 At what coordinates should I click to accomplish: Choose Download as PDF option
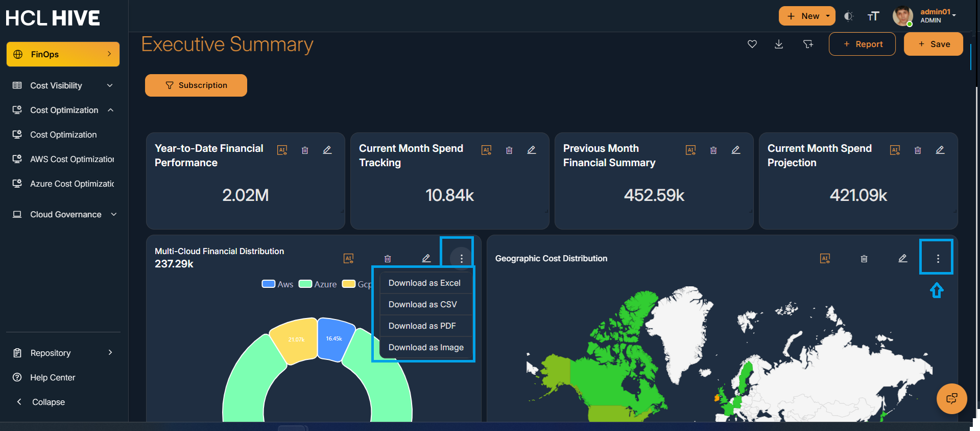pos(422,326)
